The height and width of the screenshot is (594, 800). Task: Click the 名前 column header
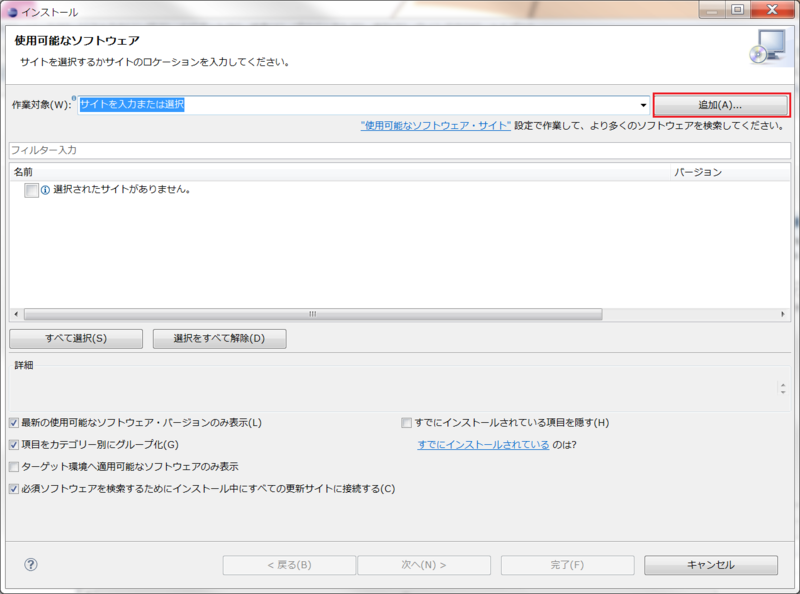tap(339, 172)
